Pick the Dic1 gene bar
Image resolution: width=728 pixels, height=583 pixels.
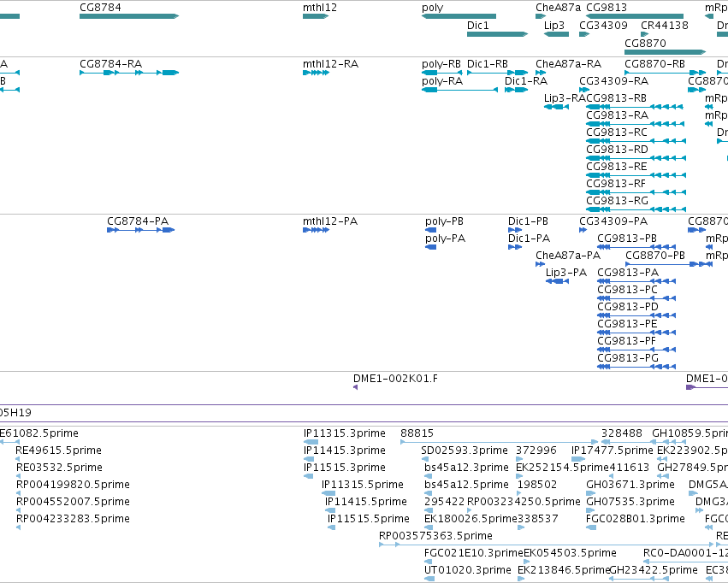(498, 34)
